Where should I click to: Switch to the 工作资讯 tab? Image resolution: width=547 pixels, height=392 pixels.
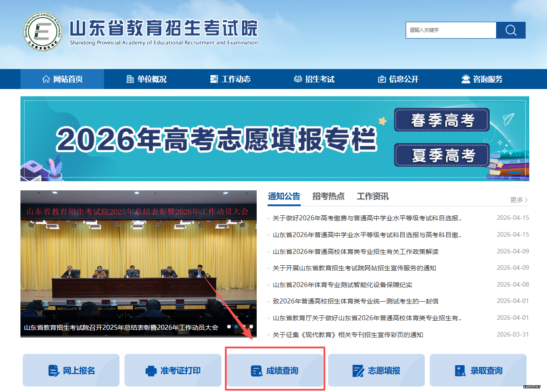(373, 196)
